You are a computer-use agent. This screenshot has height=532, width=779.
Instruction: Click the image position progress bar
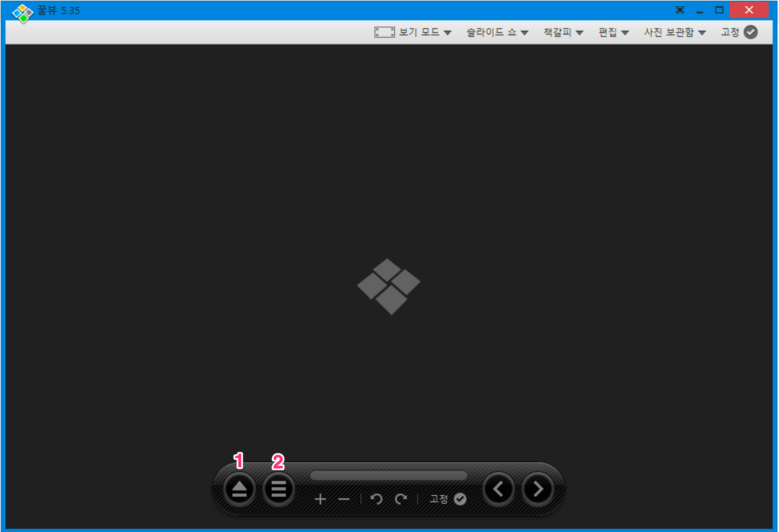(x=388, y=476)
